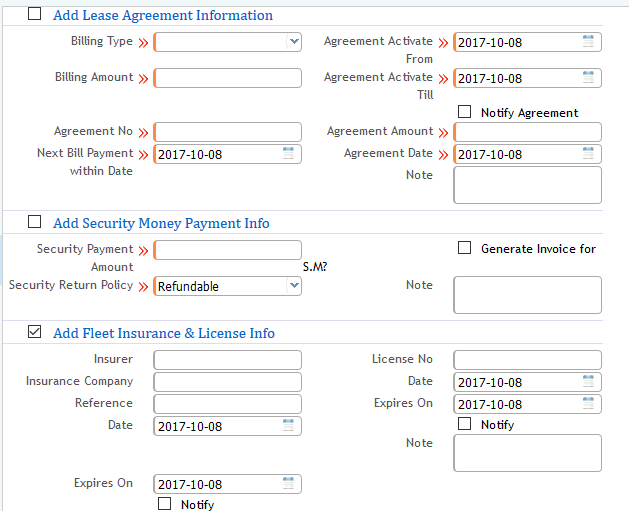Open calendar for Agreement Activate From date

pos(588,42)
